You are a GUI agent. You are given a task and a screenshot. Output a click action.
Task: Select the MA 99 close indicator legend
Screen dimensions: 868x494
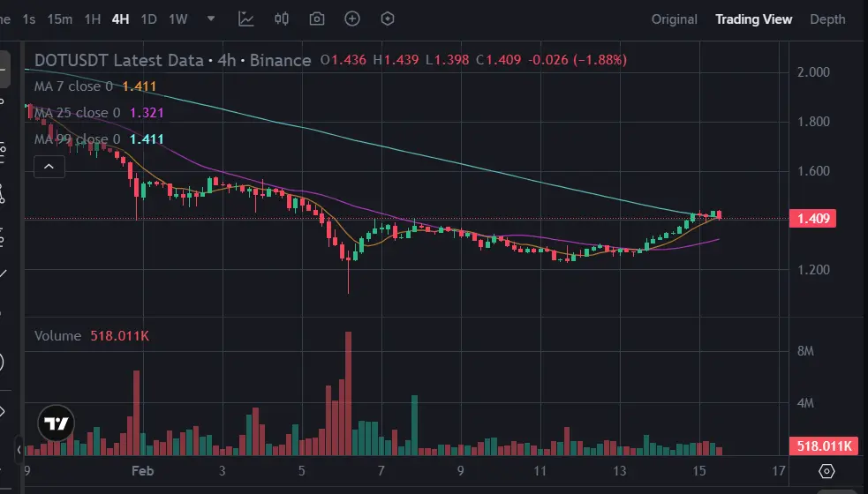point(99,138)
